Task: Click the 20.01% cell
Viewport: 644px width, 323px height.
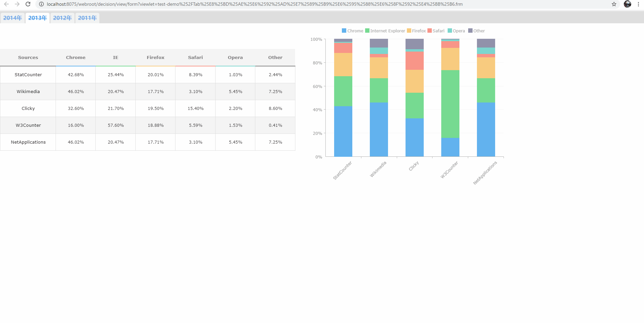Action: (x=156, y=75)
